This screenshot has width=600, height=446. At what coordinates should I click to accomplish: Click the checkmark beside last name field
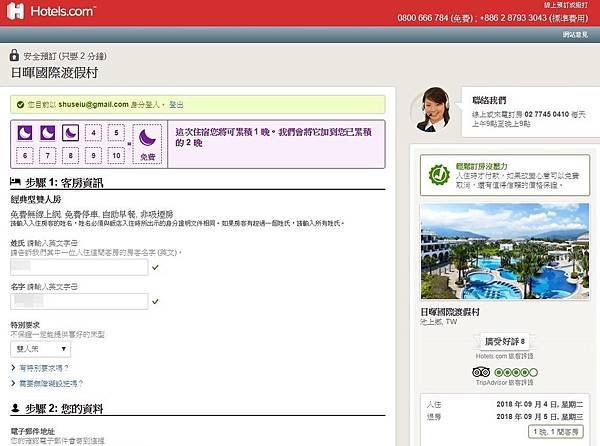coord(155,267)
